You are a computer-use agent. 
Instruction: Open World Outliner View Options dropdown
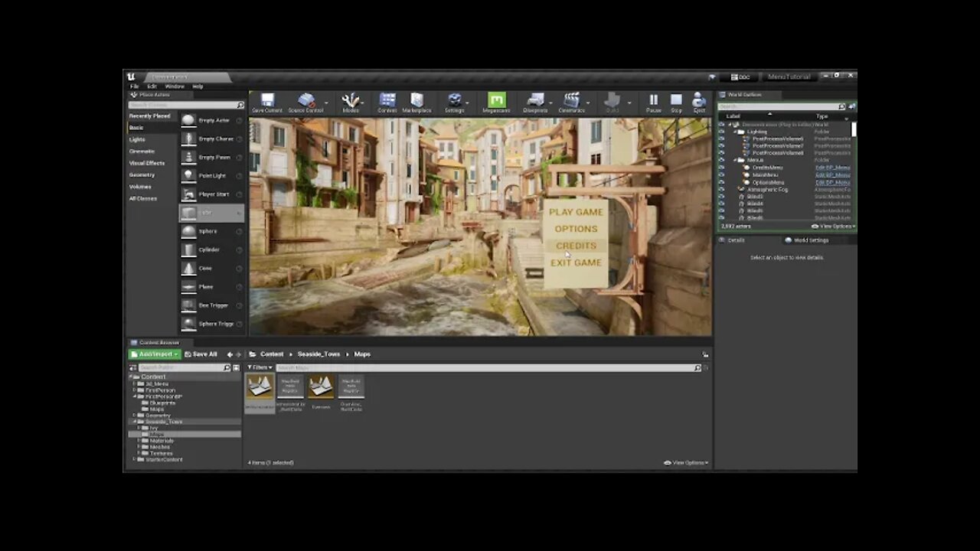(x=834, y=227)
